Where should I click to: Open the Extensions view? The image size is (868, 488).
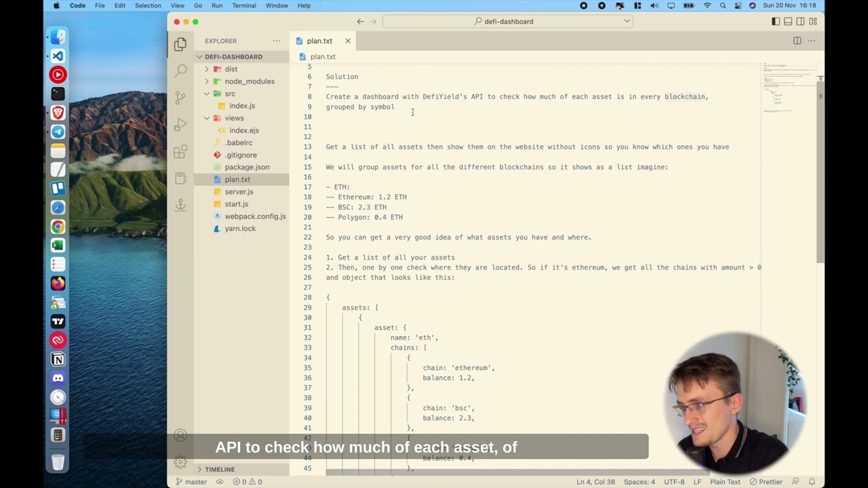(x=180, y=152)
